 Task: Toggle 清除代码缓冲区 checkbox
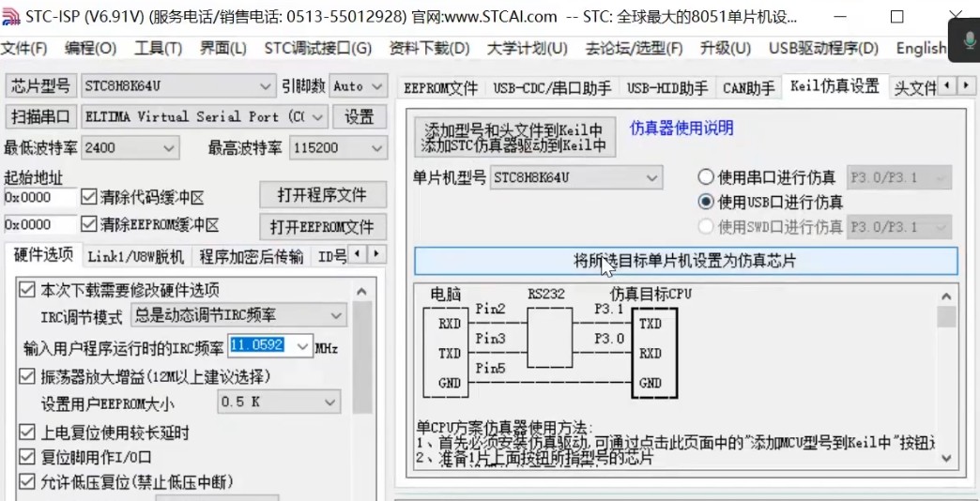click(89, 197)
